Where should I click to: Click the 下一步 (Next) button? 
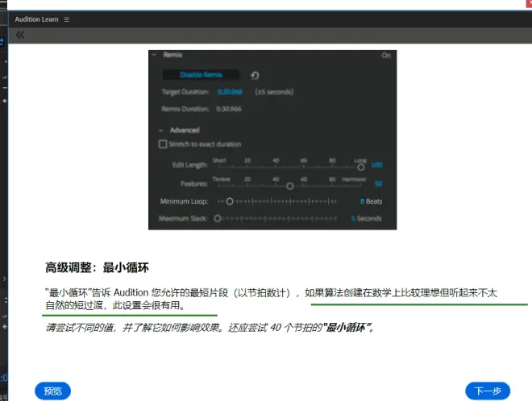click(488, 391)
